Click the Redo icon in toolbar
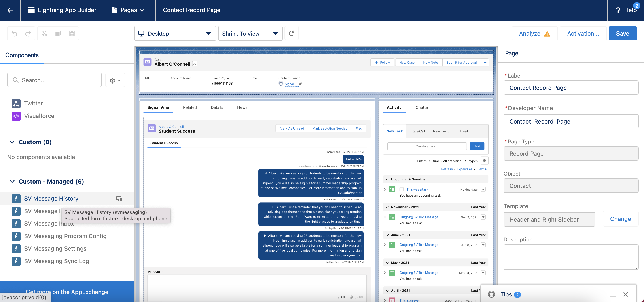644x302 pixels. pos(28,34)
